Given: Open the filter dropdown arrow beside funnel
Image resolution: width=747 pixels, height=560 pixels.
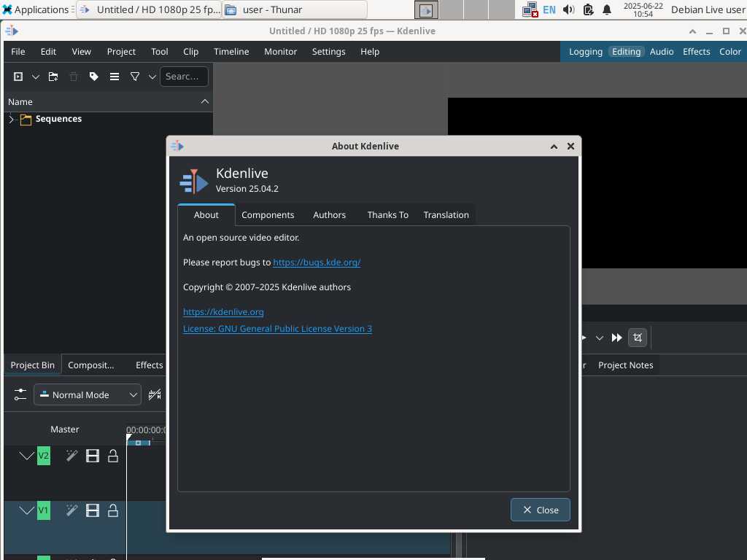Looking at the screenshot, I should (x=152, y=77).
